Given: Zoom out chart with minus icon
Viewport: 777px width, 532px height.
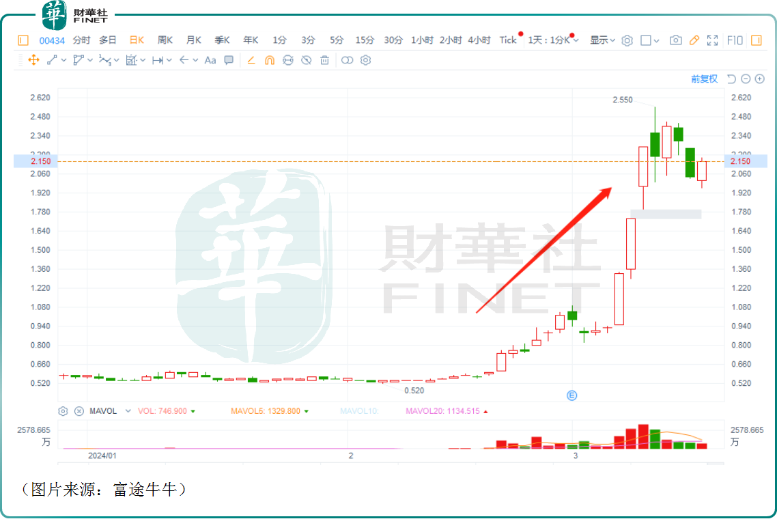Looking at the screenshot, I should click(x=746, y=79).
